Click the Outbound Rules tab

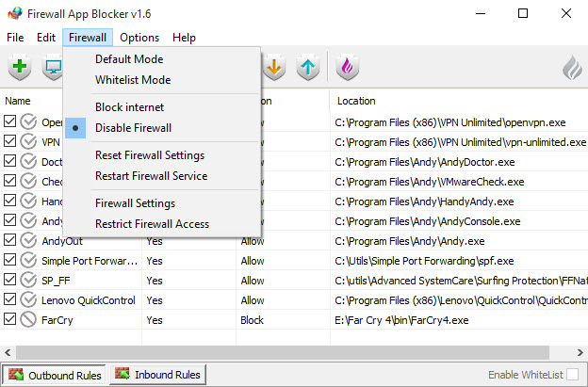(54, 375)
